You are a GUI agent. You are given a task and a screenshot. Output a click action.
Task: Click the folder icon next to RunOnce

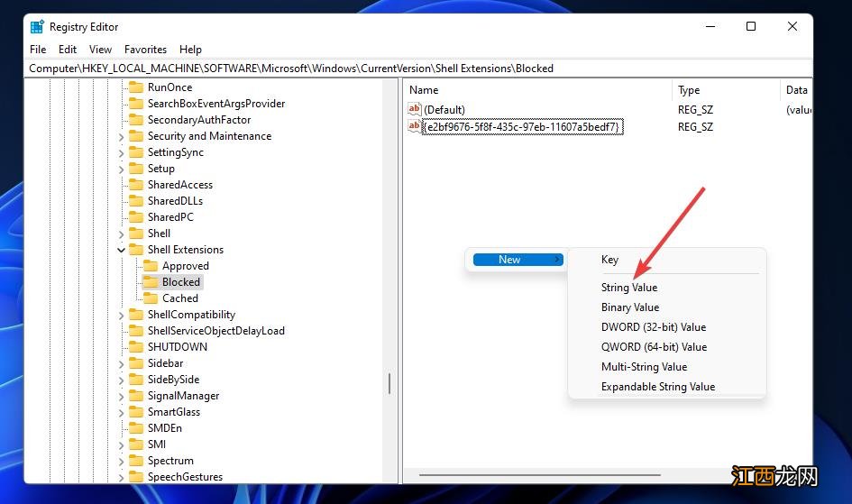point(136,87)
